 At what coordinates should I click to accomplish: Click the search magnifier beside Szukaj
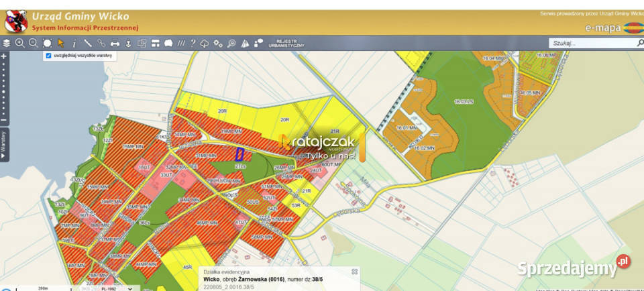point(640,43)
